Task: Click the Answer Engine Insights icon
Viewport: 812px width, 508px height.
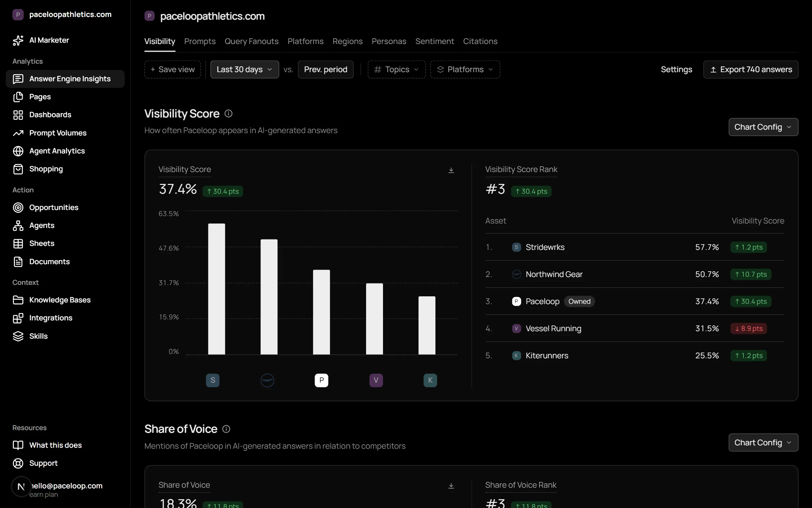Action: pyautogui.click(x=18, y=79)
